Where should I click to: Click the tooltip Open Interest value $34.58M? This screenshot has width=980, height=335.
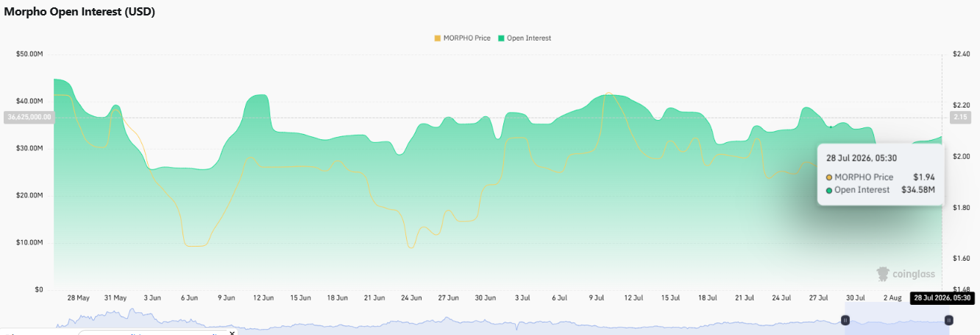(x=918, y=190)
